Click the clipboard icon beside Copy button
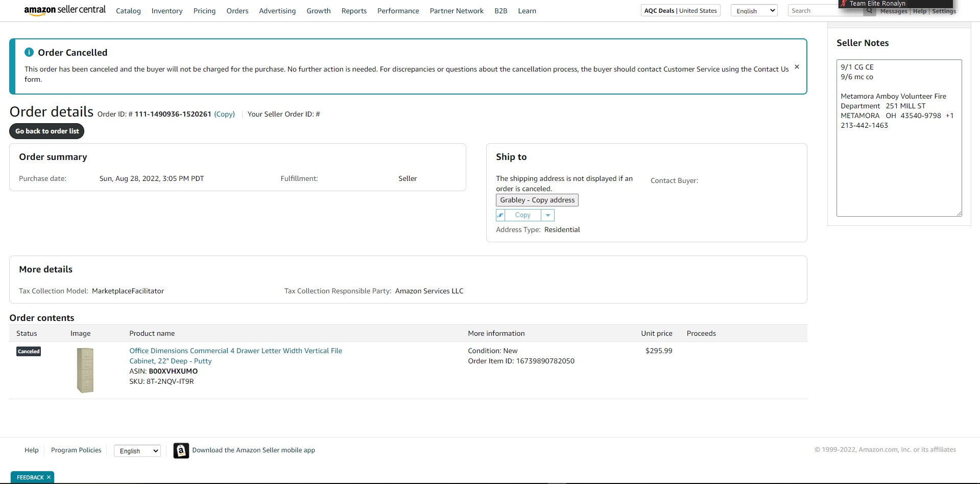The height and width of the screenshot is (484, 980). (x=500, y=215)
